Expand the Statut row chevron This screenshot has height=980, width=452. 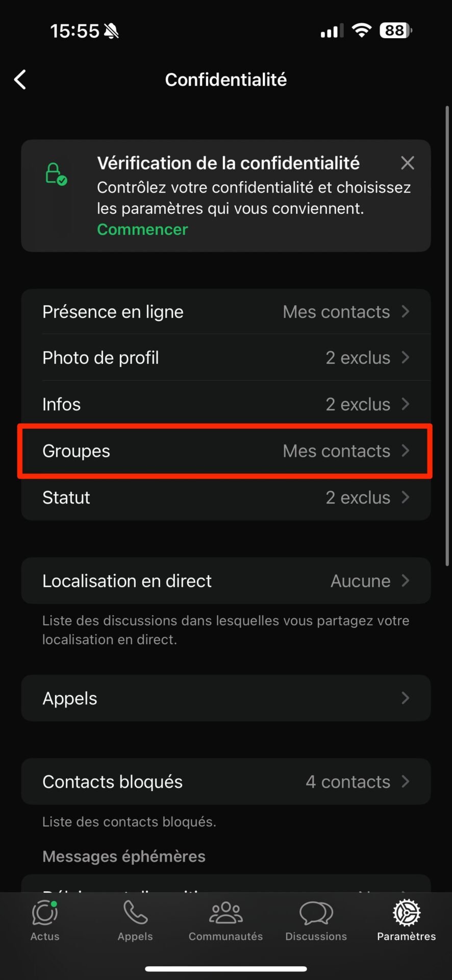[406, 498]
